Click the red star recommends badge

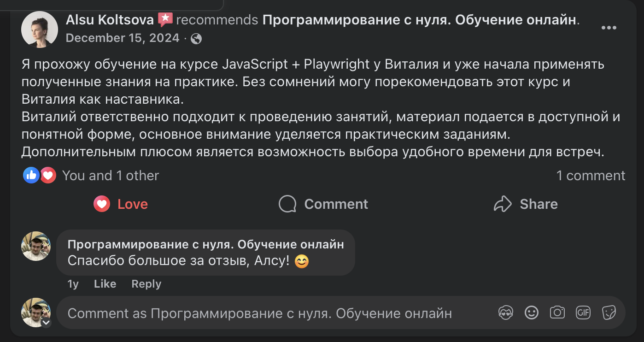[x=164, y=19]
